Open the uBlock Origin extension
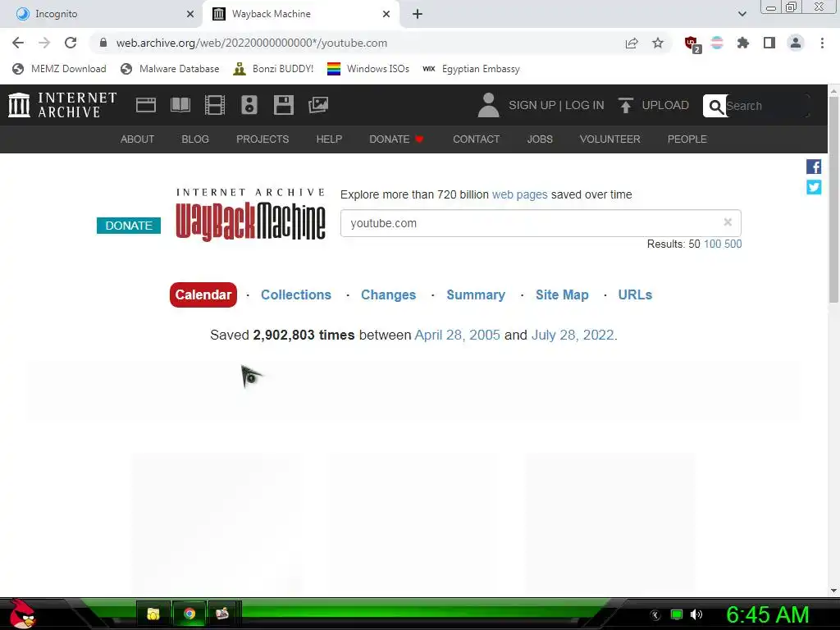Image resolution: width=840 pixels, height=630 pixels. click(692, 44)
